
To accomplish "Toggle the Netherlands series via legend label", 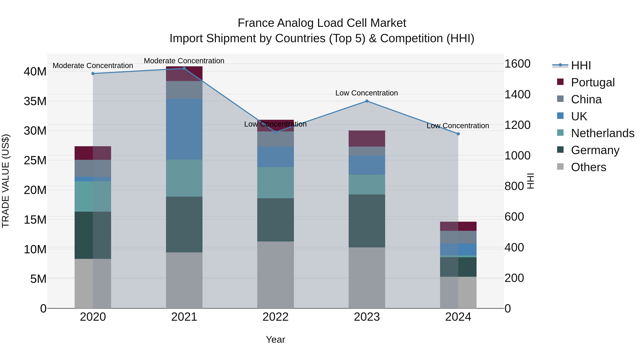I will [603, 133].
